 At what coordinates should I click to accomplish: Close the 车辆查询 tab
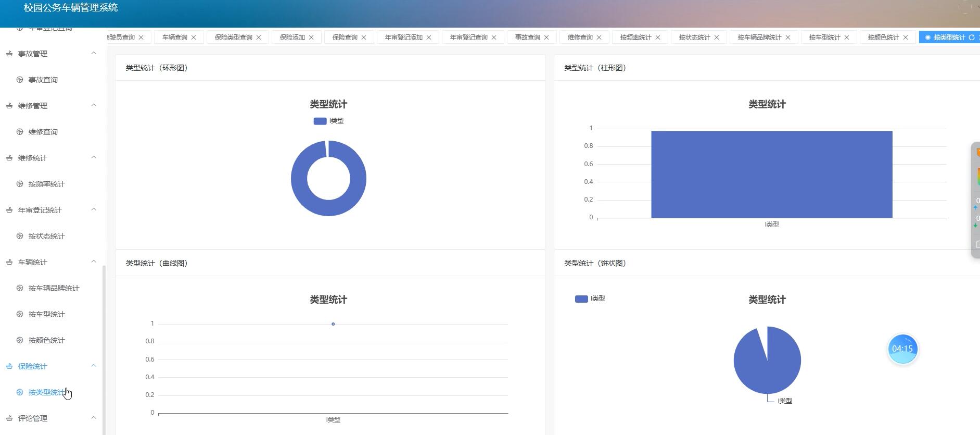(x=194, y=38)
